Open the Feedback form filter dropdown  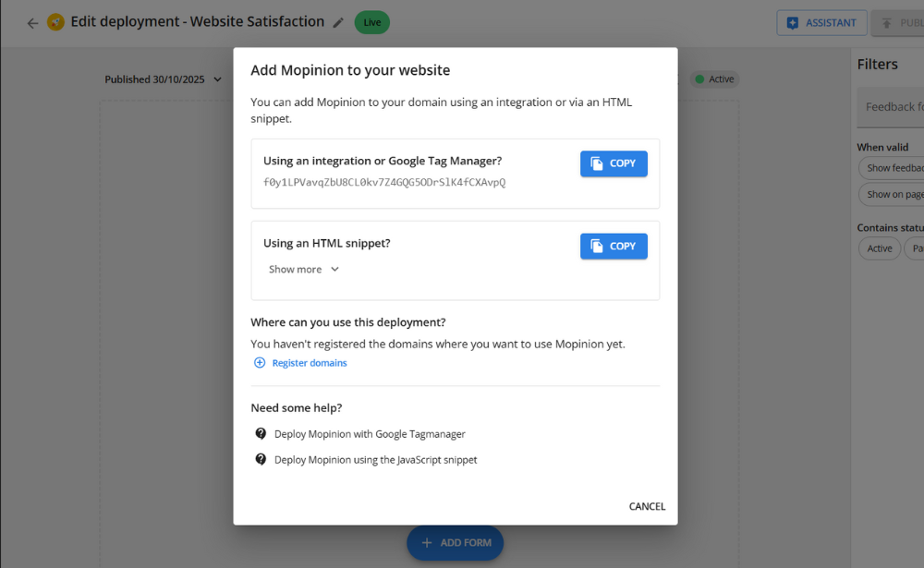tap(894, 107)
